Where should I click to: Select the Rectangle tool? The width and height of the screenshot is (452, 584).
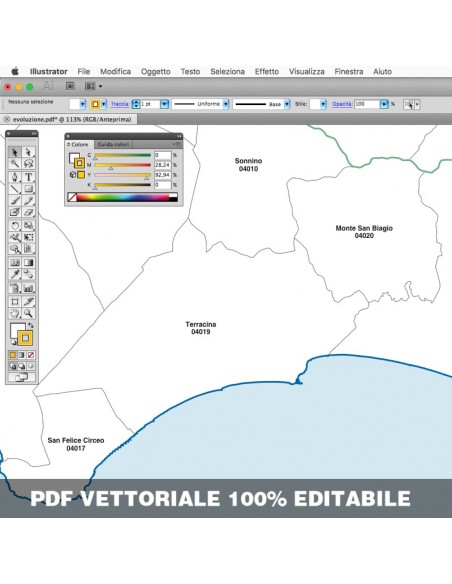tap(29, 188)
